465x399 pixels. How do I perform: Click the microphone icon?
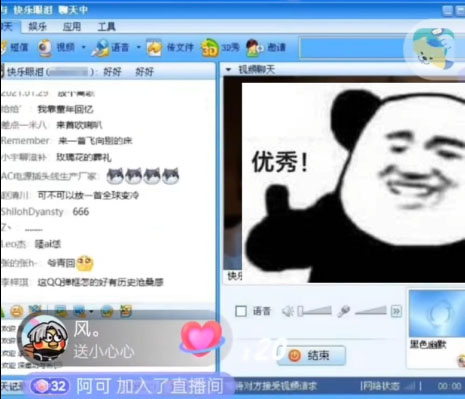344,311
